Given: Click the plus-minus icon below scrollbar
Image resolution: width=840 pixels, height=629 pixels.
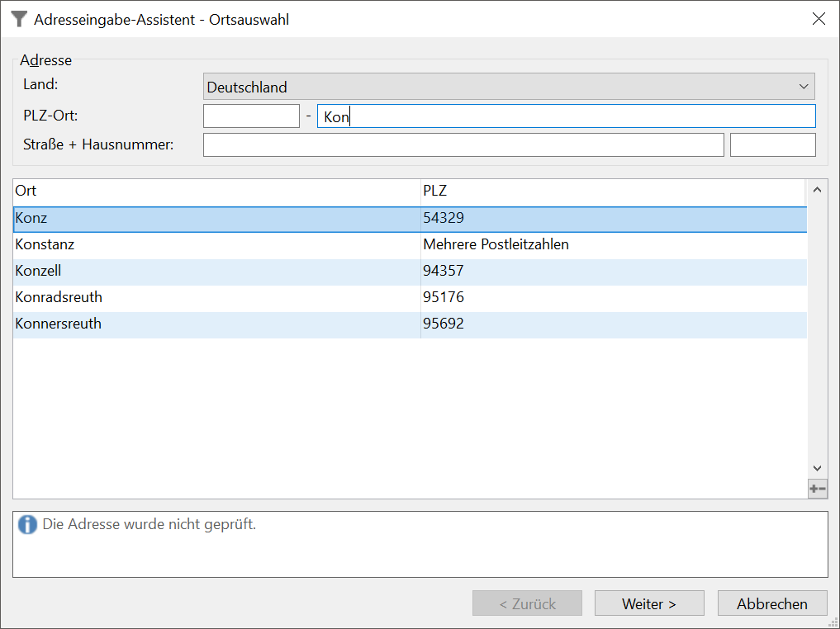Looking at the screenshot, I should (817, 489).
